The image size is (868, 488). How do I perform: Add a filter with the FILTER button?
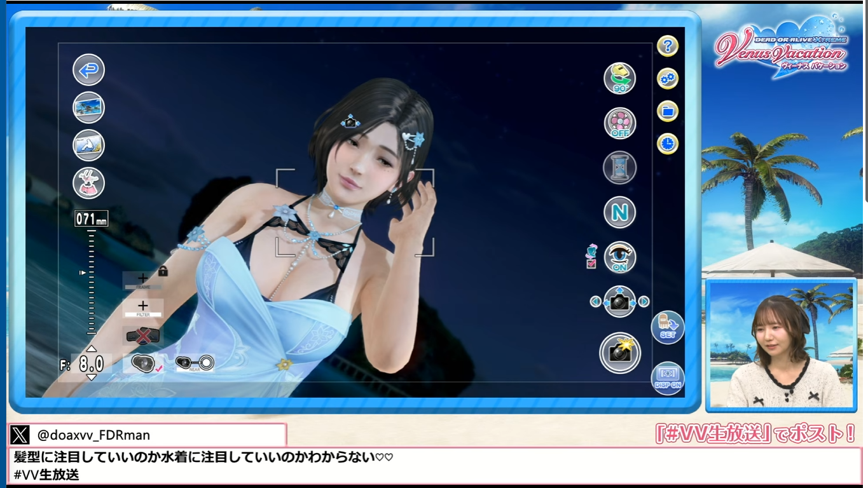(x=142, y=308)
